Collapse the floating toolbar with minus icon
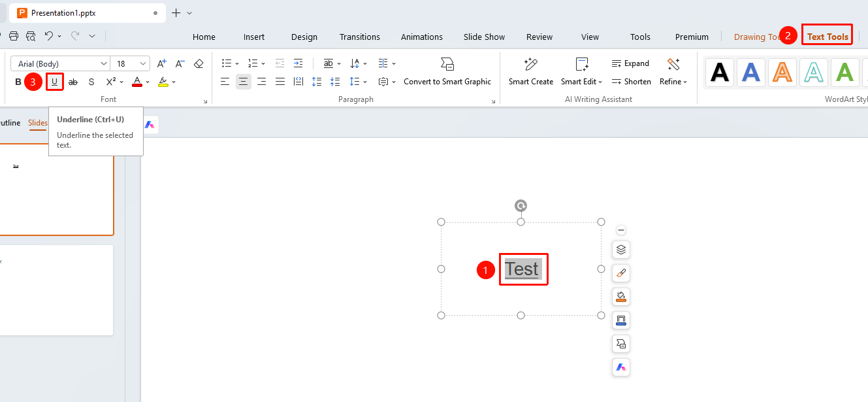The height and width of the screenshot is (402, 868). click(621, 230)
